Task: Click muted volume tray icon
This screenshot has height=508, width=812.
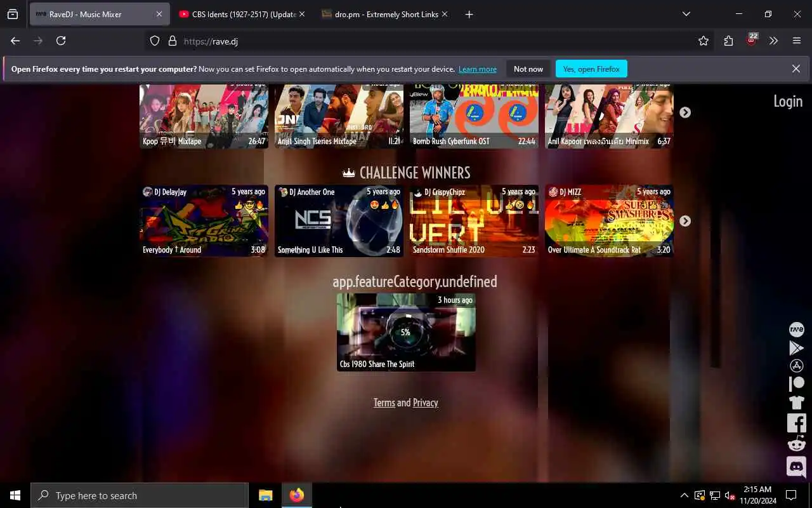Action: 730,495
